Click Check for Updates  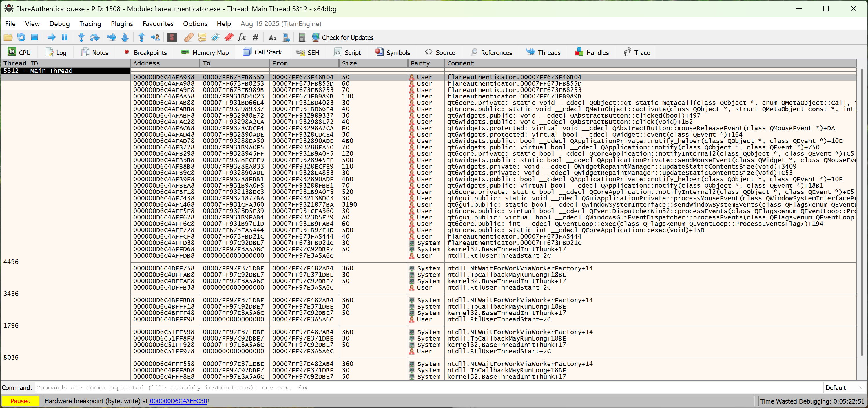[343, 37]
